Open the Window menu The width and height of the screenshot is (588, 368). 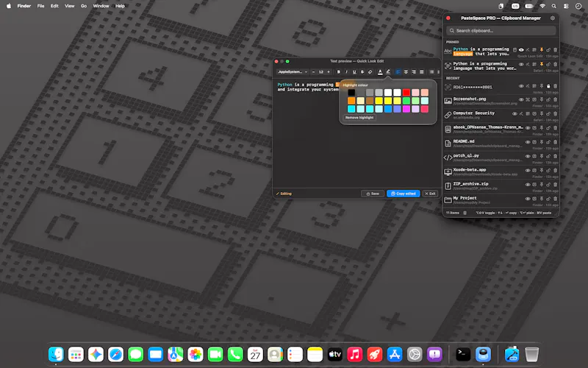(101, 6)
